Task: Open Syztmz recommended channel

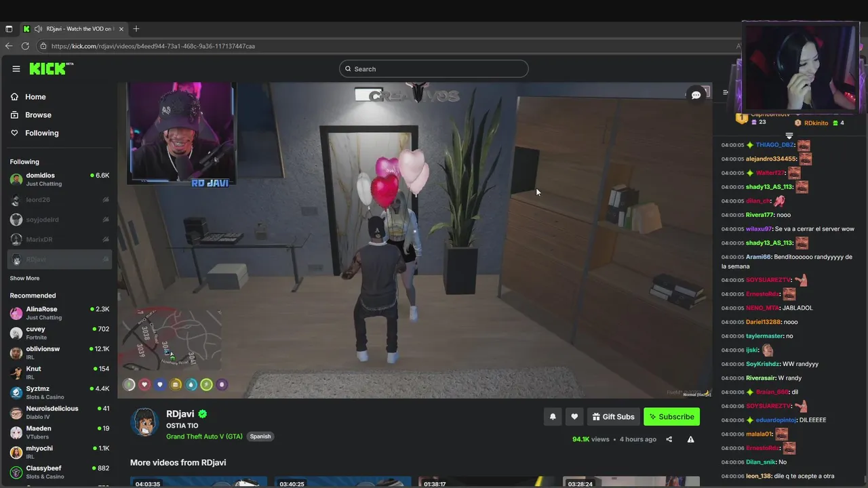Action: click(60, 392)
